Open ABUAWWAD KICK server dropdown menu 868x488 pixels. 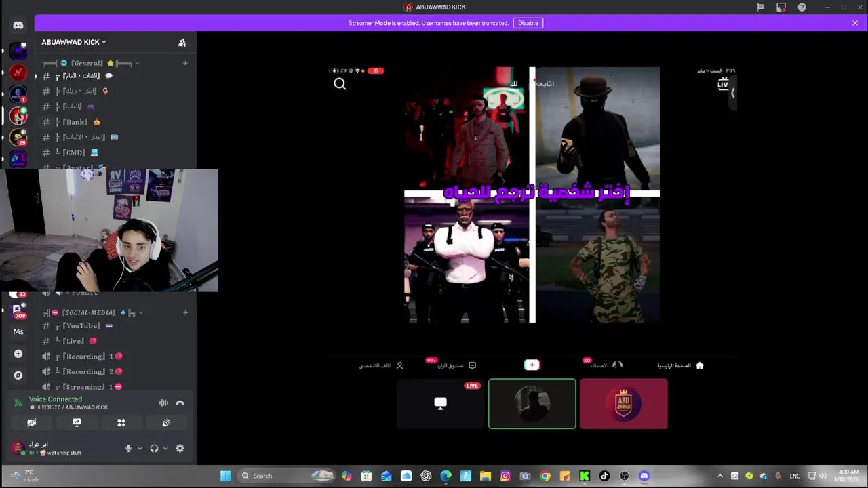[x=74, y=42]
